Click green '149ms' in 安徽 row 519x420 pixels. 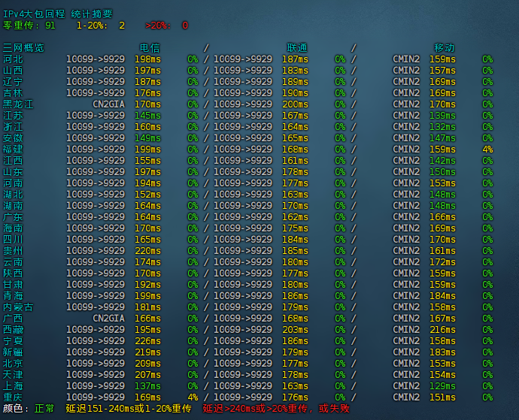[147, 138]
